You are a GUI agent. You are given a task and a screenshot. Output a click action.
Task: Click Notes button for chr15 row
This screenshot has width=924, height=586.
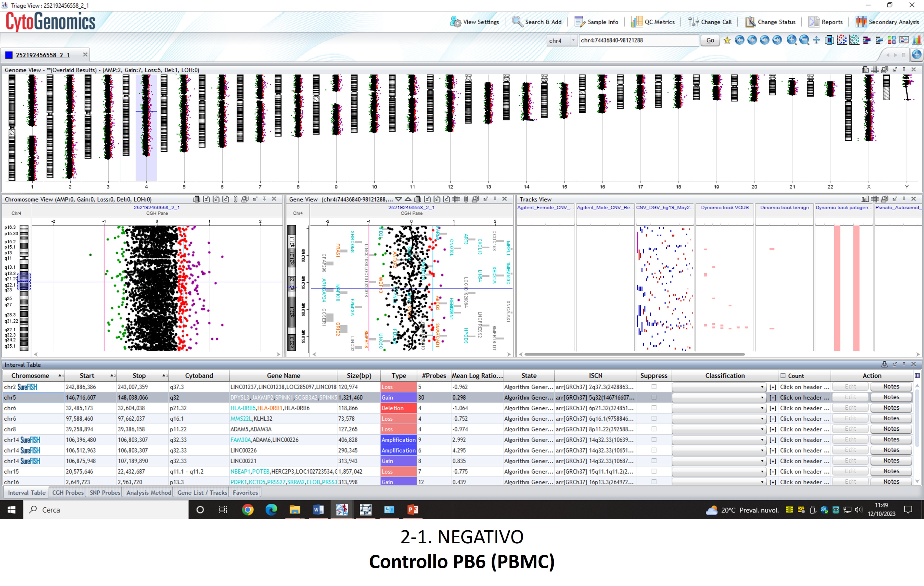tap(890, 471)
